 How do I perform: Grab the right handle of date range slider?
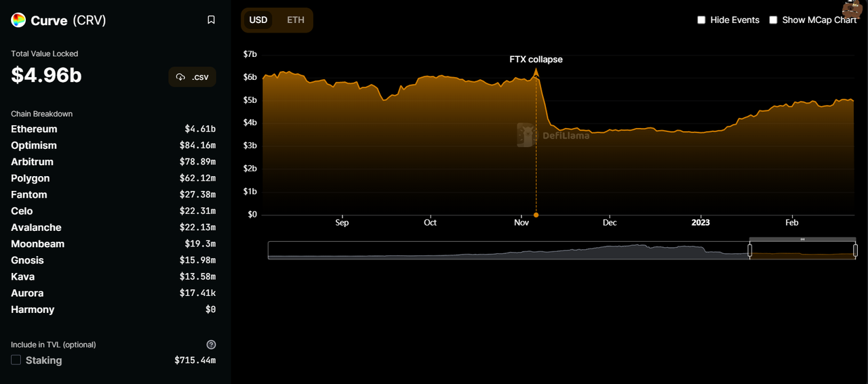(855, 251)
